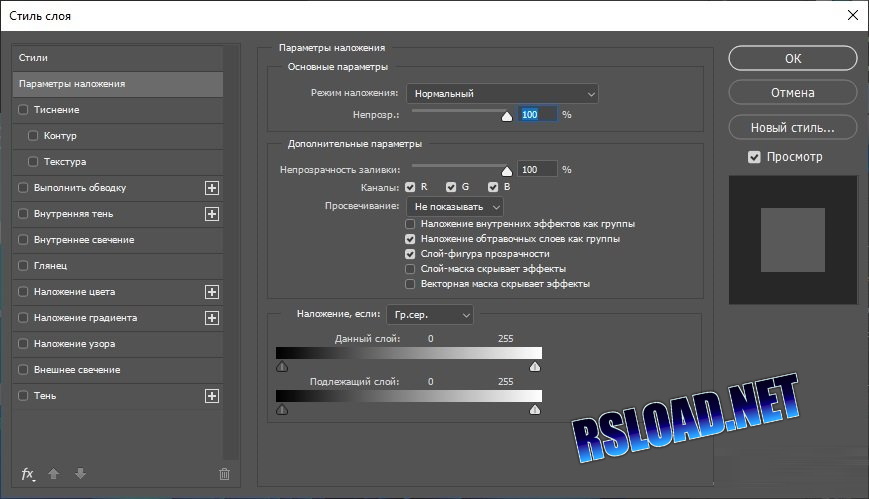
Task: Add another Выполнить обводку effect with plus icon
Action: [x=212, y=188]
